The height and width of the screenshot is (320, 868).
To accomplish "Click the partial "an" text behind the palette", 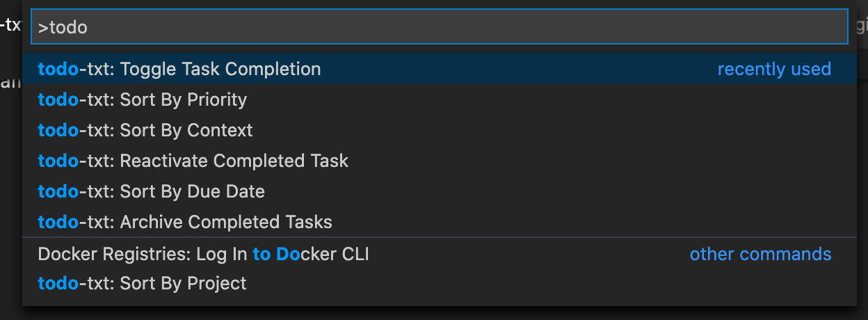I will (10, 83).
